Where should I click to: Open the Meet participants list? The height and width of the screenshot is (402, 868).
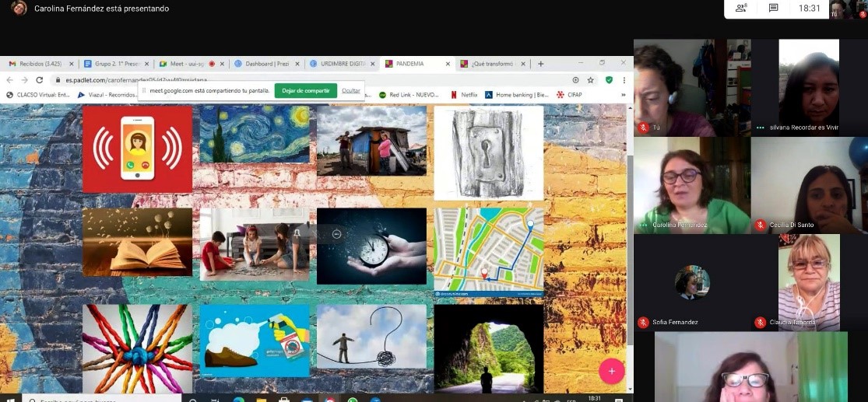point(740,9)
